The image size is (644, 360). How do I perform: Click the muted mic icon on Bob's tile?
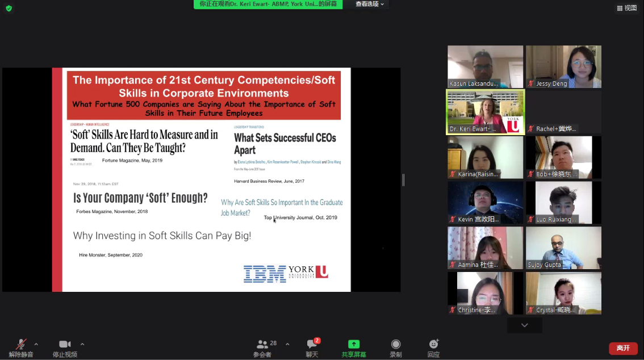(530, 174)
